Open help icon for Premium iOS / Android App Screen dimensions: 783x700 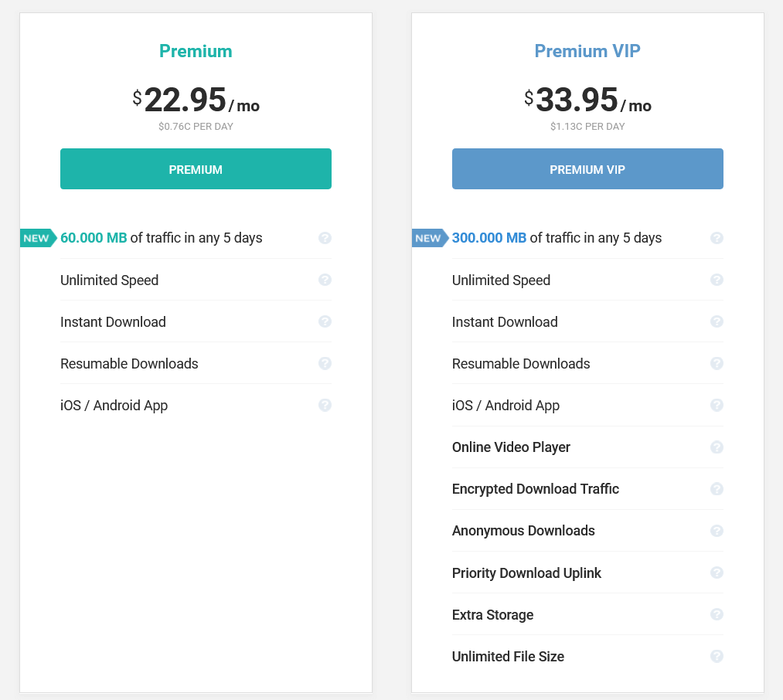[325, 405]
